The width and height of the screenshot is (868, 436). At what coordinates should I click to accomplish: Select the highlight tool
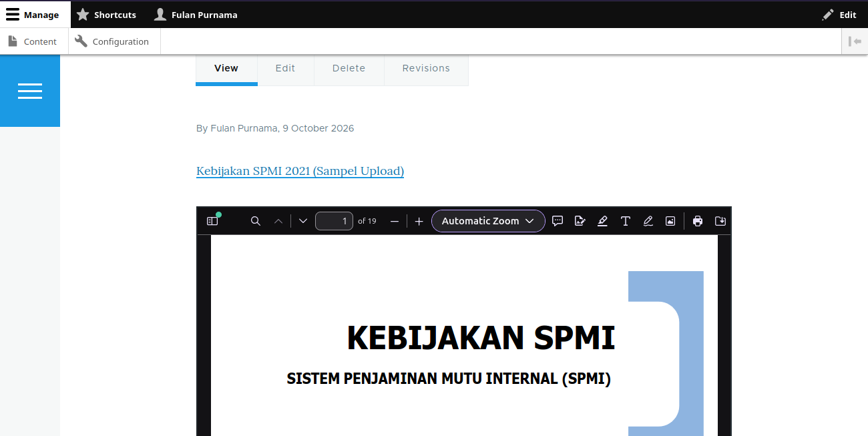click(602, 221)
